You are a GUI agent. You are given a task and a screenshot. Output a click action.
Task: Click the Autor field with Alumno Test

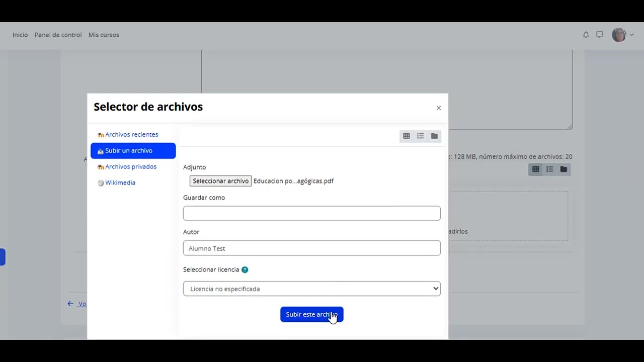point(312,248)
